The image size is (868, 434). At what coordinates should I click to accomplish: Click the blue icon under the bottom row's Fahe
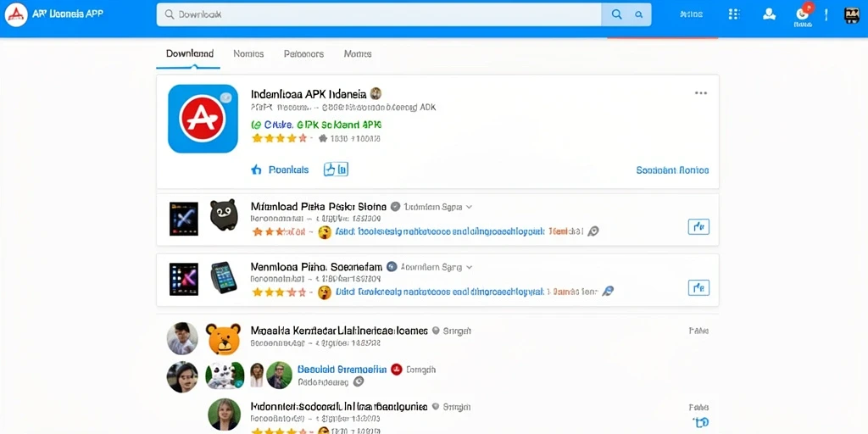(699, 422)
